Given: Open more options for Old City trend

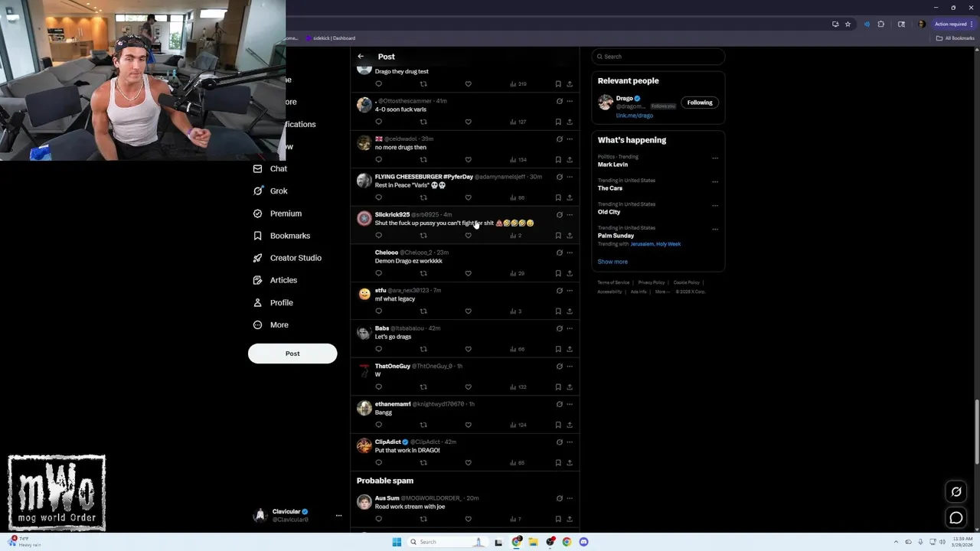Looking at the screenshot, I should coord(715,206).
